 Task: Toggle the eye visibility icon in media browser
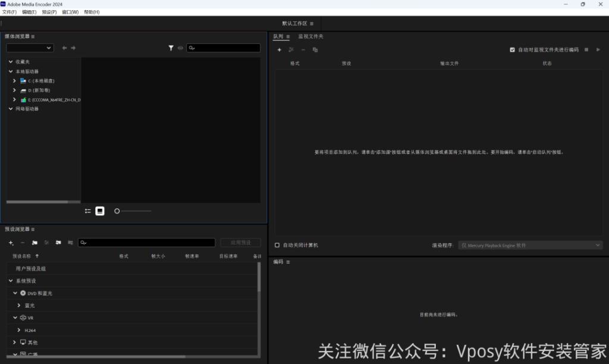(x=180, y=48)
